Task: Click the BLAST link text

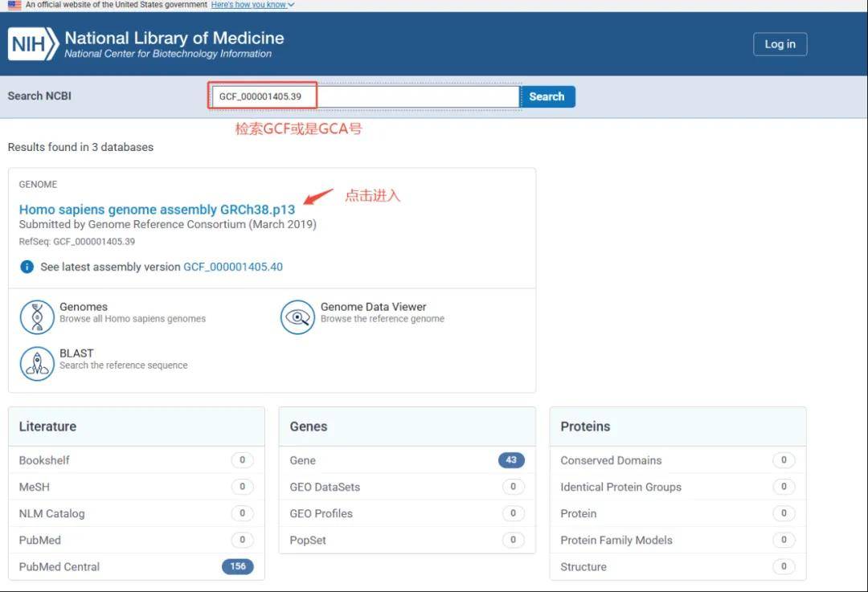Action: 76,353
